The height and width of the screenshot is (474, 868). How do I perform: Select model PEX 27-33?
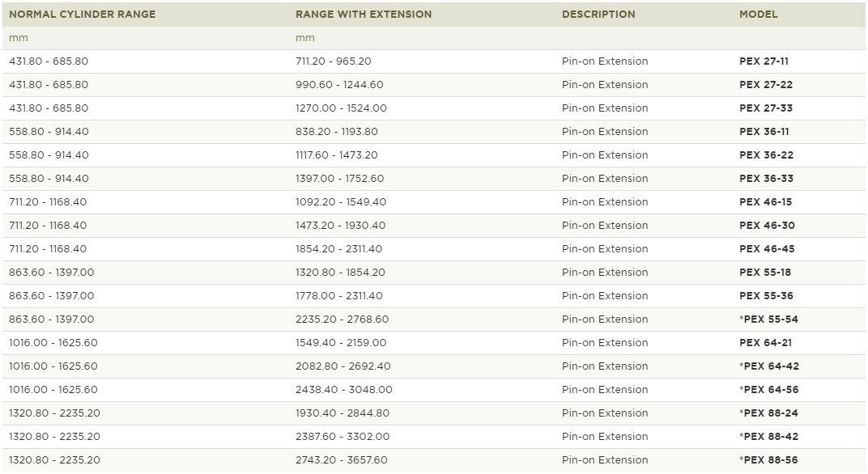pos(766,108)
